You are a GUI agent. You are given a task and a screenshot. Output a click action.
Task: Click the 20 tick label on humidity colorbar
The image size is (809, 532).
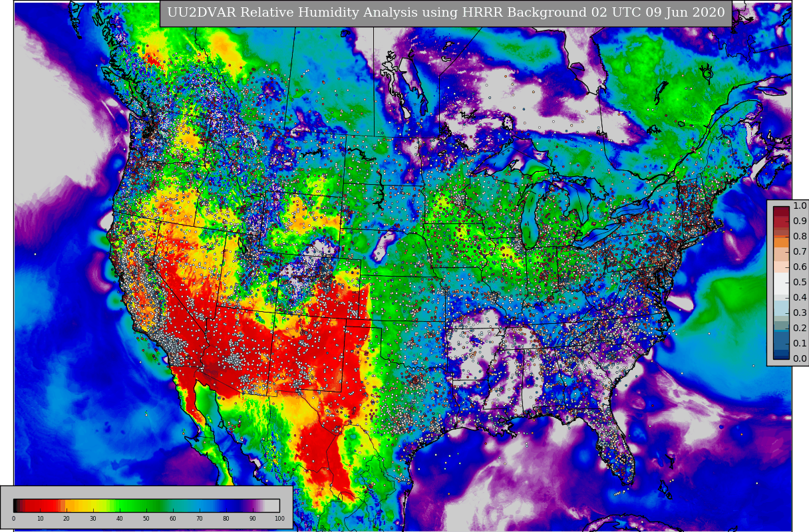pos(67,519)
